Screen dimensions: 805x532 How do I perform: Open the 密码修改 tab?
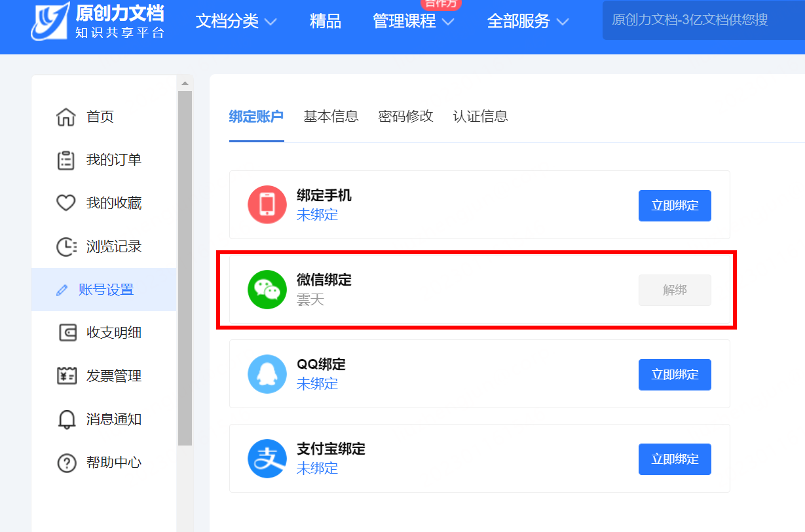click(405, 116)
